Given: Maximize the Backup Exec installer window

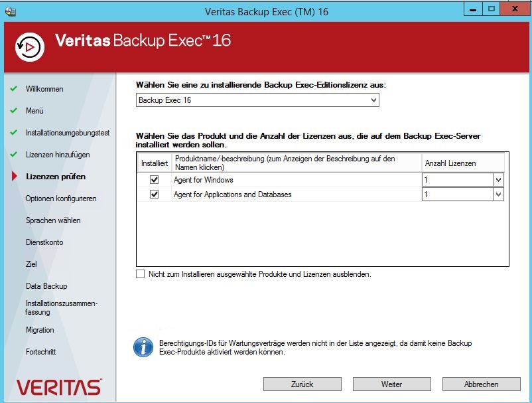Looking at the screenshot, I should pos(491,9).
